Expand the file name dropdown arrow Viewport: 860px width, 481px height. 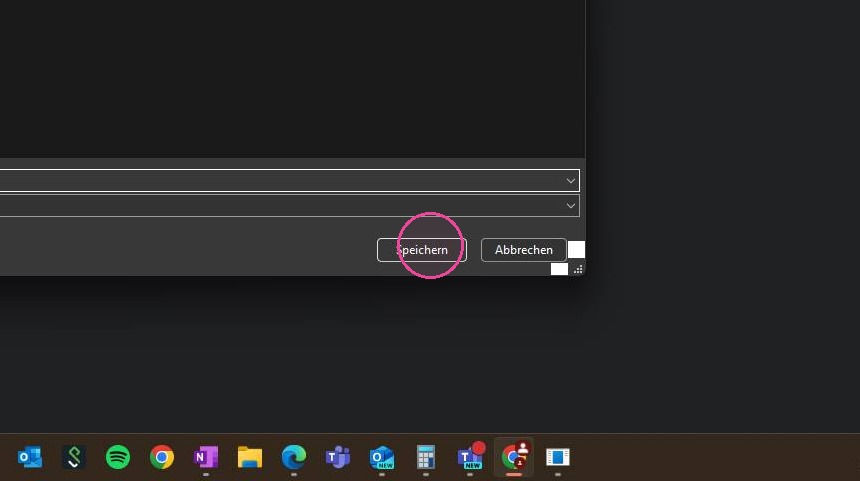pyautogui.click(x=570, y=180)
